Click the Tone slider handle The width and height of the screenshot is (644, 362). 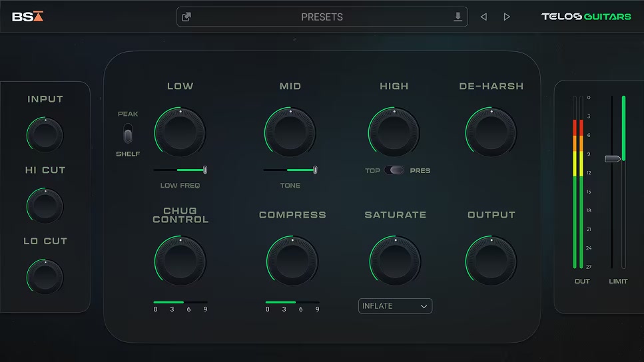point(315,170)
